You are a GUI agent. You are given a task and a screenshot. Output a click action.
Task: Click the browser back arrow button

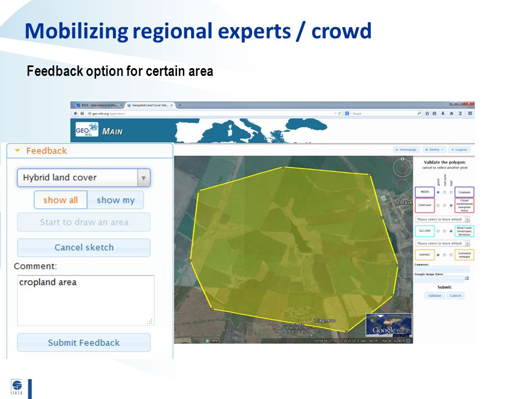(75, 113)
